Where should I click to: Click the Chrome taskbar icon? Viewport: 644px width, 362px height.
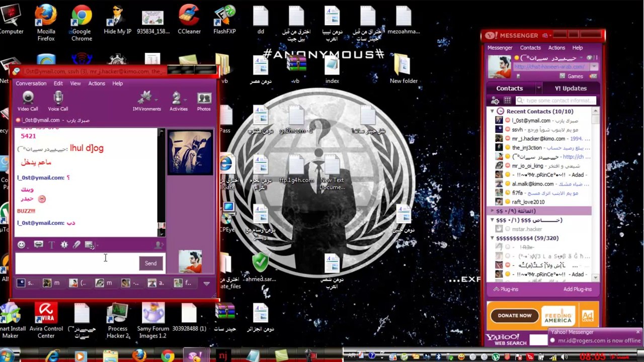pyautogui.click(x=168, y=356)
